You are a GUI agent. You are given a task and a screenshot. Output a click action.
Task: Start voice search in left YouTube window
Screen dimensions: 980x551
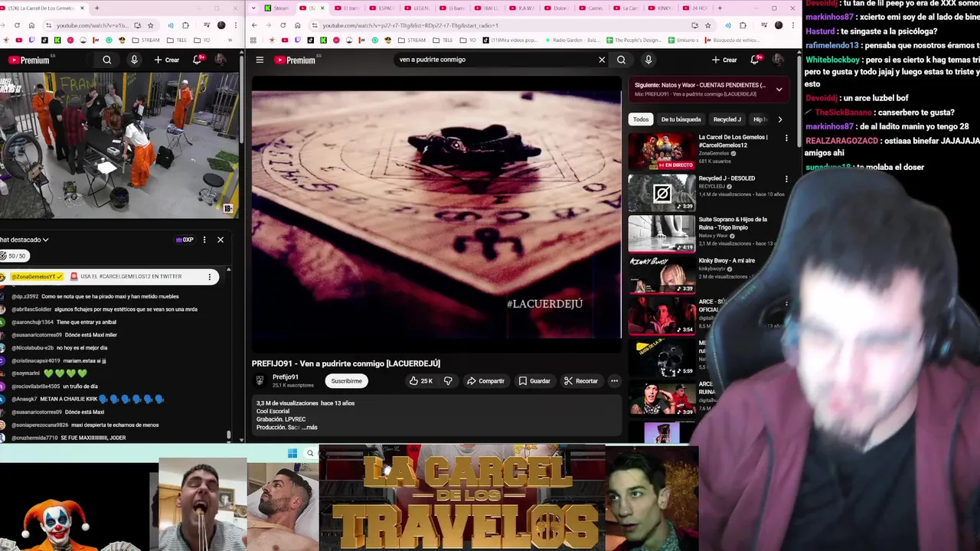click(x=134, y=60)
